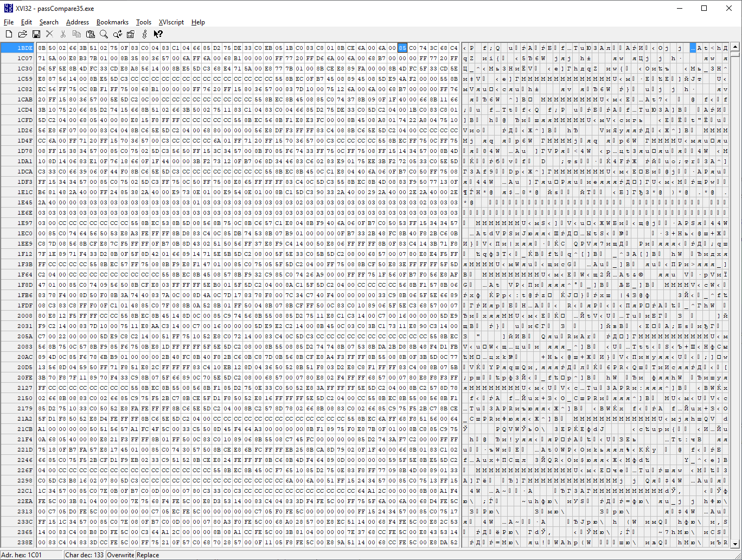
Task: Click the address label 1E6E
Action: click(x=25, y=213)
